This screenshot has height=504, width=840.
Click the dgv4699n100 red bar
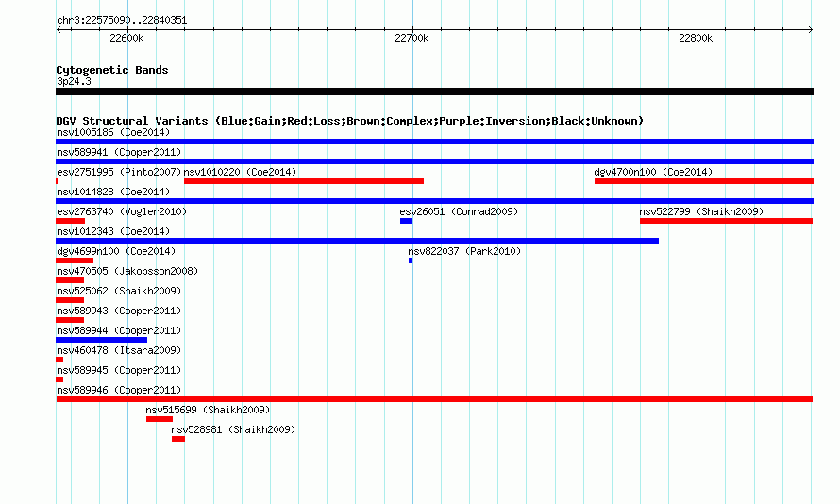pos(75,260)
